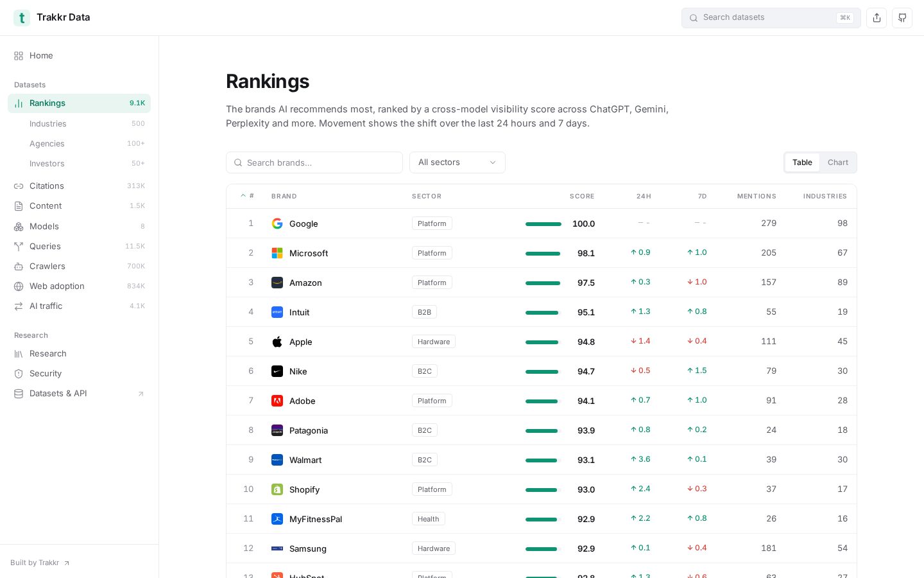Screen dimensions: 924x578
Task: Click the Intuit logo in row 4
Action: [277, 312]
